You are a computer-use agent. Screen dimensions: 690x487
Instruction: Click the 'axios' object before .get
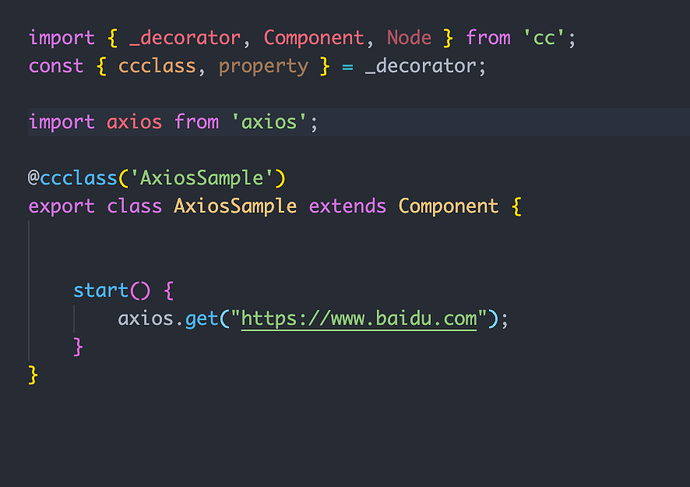pos(146,319)
